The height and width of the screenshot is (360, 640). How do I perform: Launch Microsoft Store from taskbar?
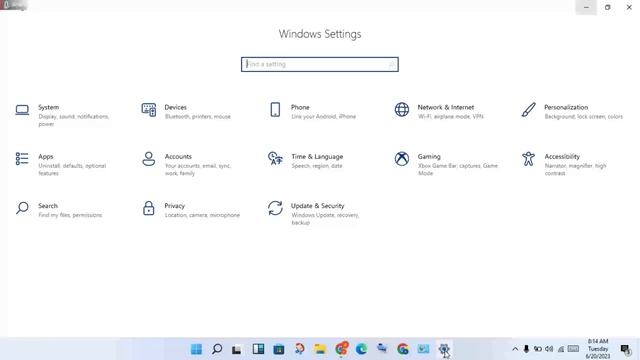click(279, 349)
